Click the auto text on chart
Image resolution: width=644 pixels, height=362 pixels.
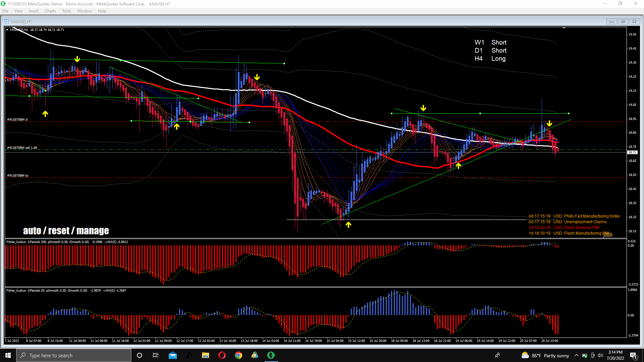click(x=32, y=231)
